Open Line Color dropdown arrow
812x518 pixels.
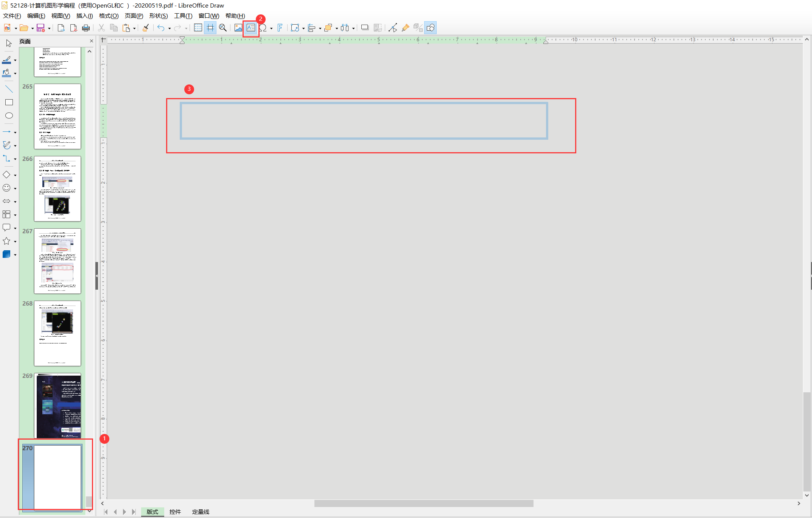point(15,60)
